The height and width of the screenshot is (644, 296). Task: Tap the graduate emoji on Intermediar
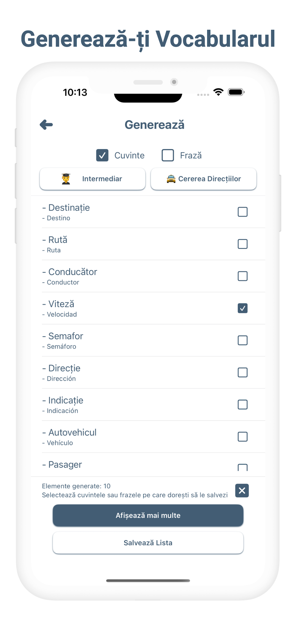(66, 179)
